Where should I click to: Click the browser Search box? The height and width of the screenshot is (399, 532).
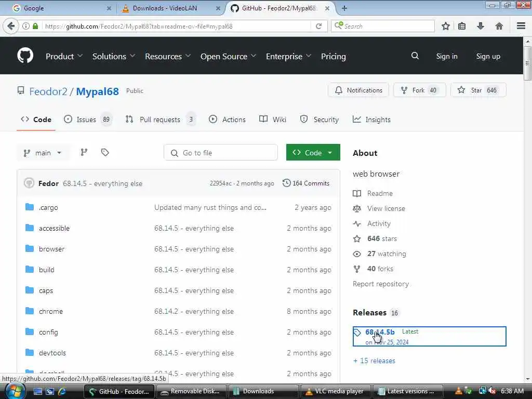pyautogui.click(x=383, y=26)
